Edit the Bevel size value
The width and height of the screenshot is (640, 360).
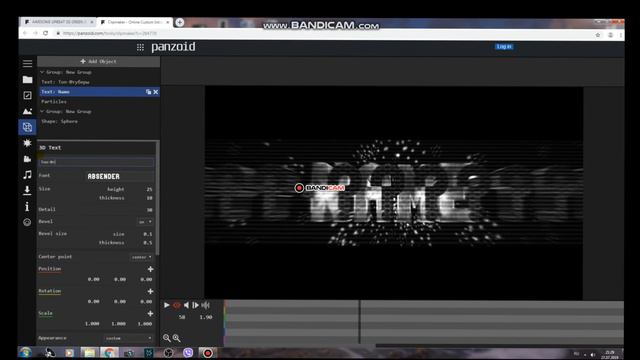point(147,234)
